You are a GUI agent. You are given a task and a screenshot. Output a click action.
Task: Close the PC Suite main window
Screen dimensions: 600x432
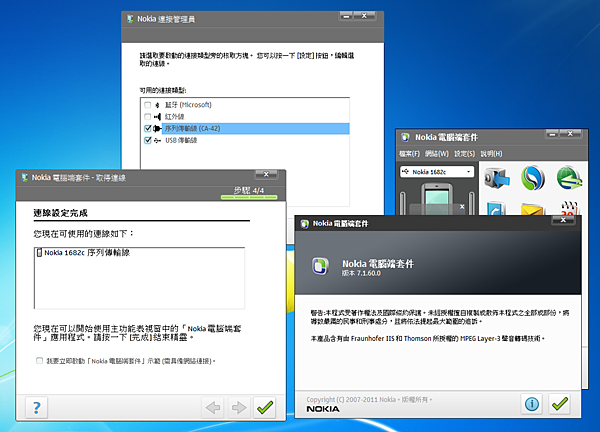tap(570, 134)
